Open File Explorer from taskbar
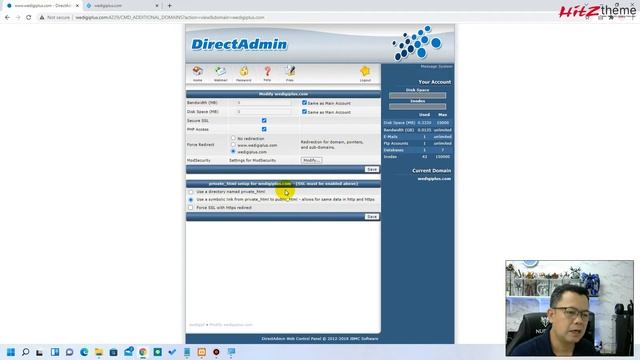 (x=99, y=352)
